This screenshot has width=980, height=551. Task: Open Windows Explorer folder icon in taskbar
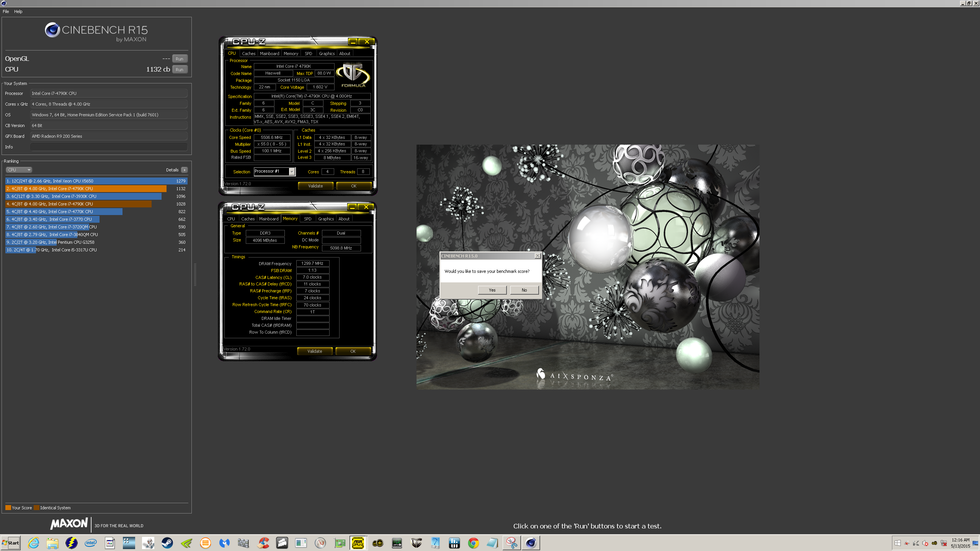[x=52, y=543]
